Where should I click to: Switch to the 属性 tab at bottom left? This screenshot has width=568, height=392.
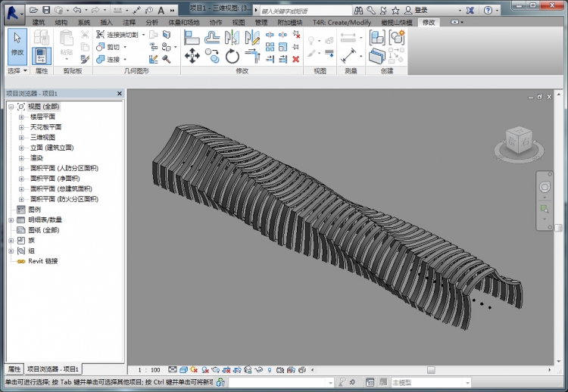[x=14, y=369]
